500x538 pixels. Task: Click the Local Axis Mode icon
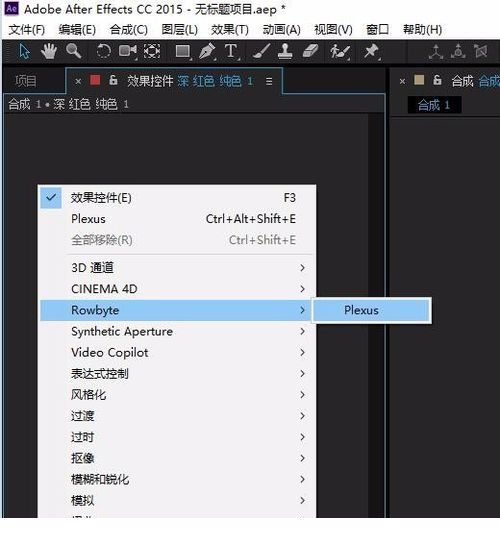[x=435, y=52]
